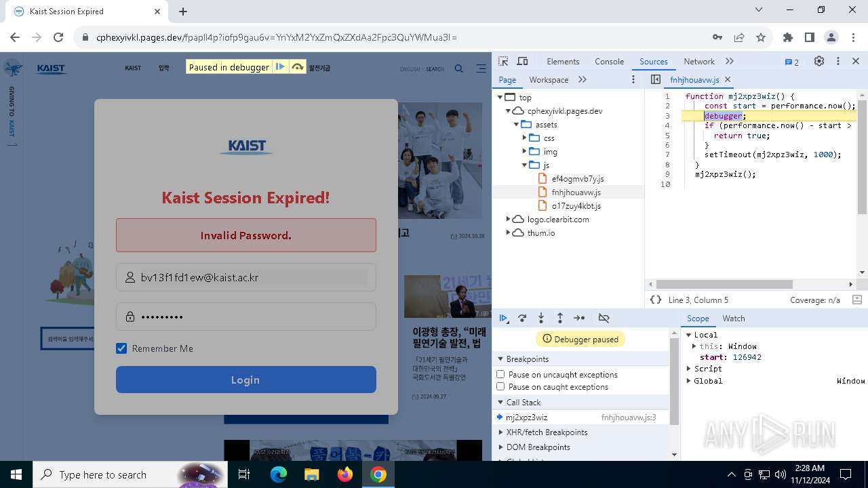
Task: Deactivate breakpoints icon
Action: click(x=604, y=318)
